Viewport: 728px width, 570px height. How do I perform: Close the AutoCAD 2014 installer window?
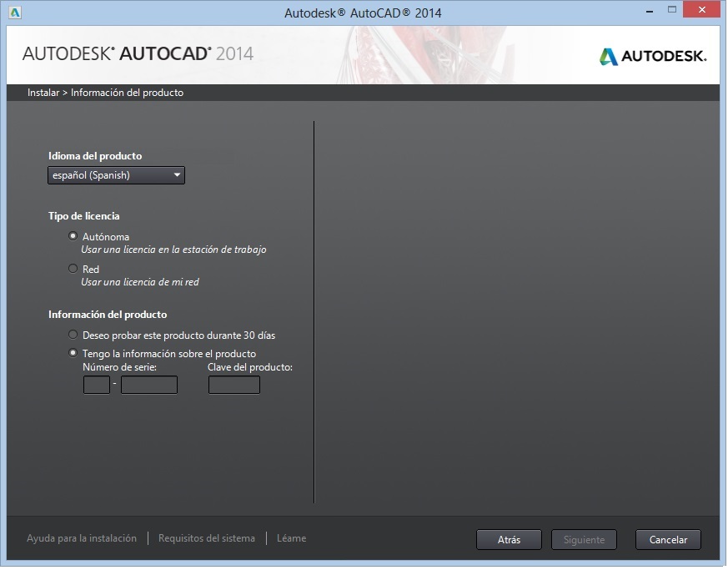pos(701,10)
